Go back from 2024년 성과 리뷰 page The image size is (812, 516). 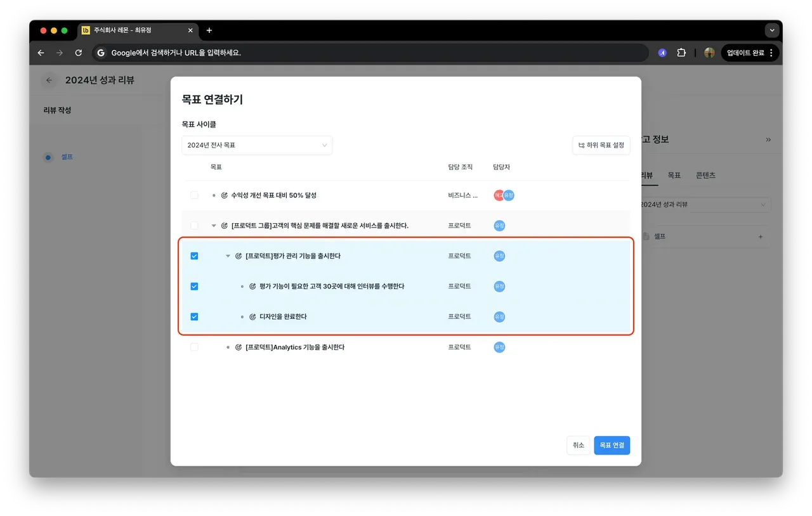click(x=49, y=81)
